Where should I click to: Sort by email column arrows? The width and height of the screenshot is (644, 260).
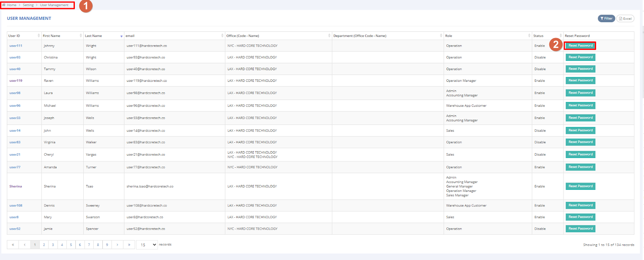[222, 36]
